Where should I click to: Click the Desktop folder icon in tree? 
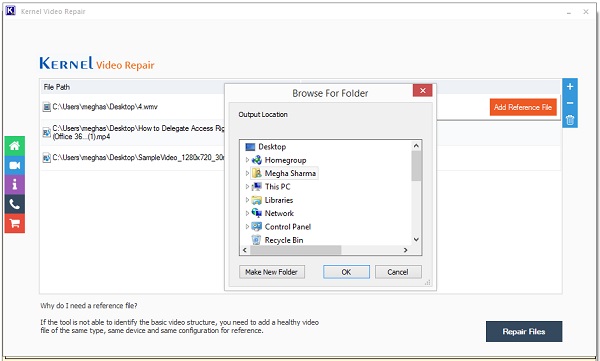click(250, 147)
